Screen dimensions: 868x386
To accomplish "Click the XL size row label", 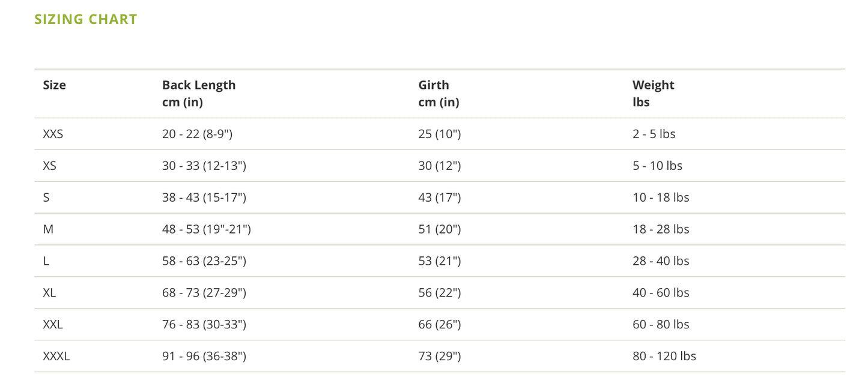I will tap(49, 293).
